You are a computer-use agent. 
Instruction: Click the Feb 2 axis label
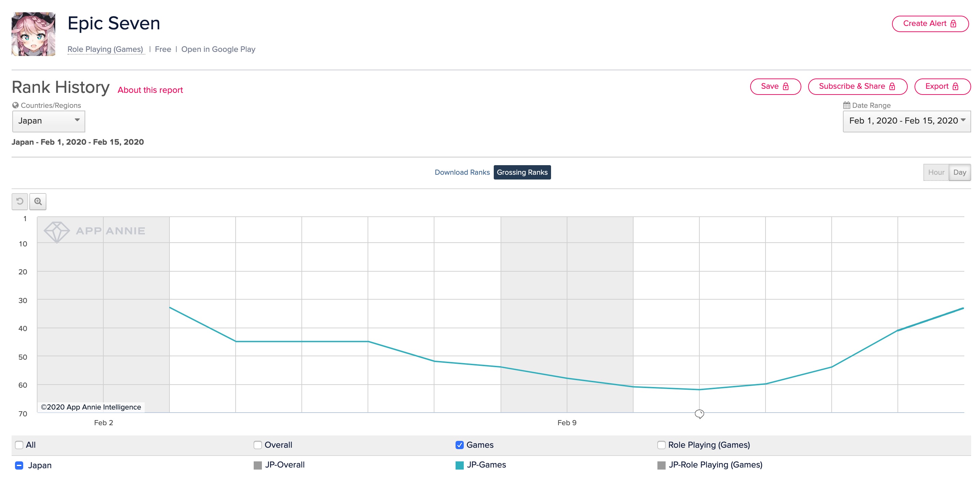tap(103, 422)
